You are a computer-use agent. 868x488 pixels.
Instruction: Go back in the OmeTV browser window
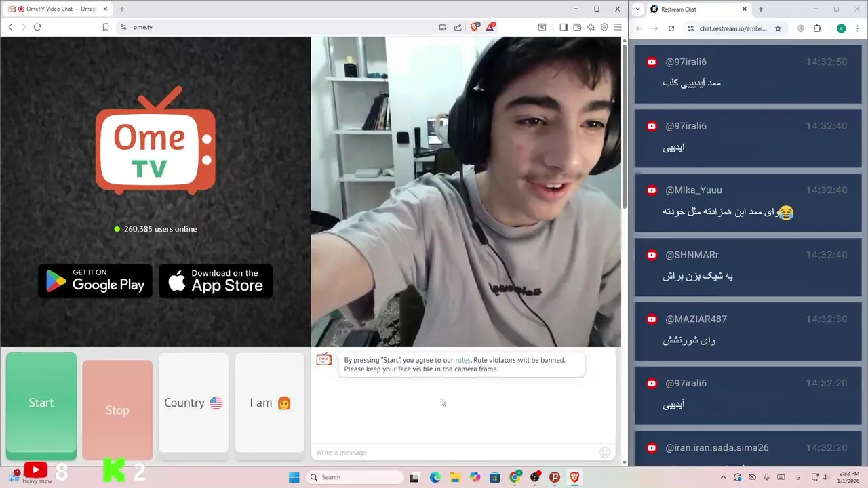[x=10, y=27]
